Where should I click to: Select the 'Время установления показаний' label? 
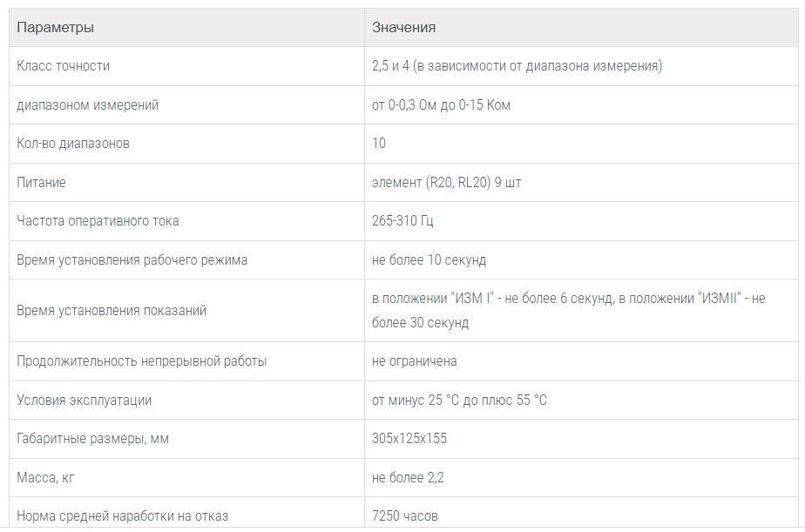(x=112, y=311)
